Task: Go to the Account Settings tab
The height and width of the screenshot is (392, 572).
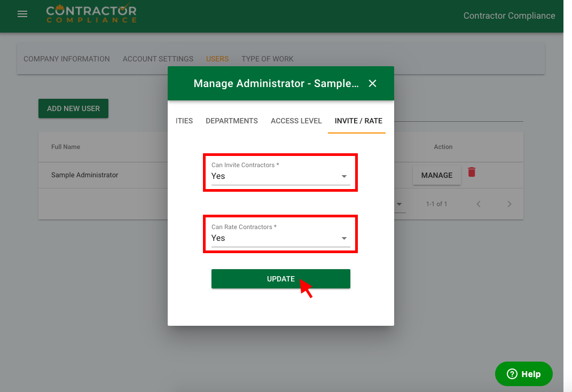Action: coord(158,59)
